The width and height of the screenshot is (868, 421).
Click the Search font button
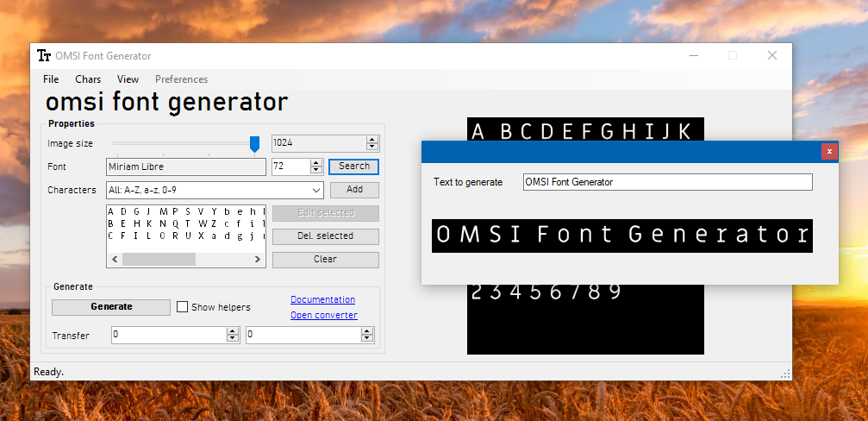pyautogui.click(x=353, y=167)
